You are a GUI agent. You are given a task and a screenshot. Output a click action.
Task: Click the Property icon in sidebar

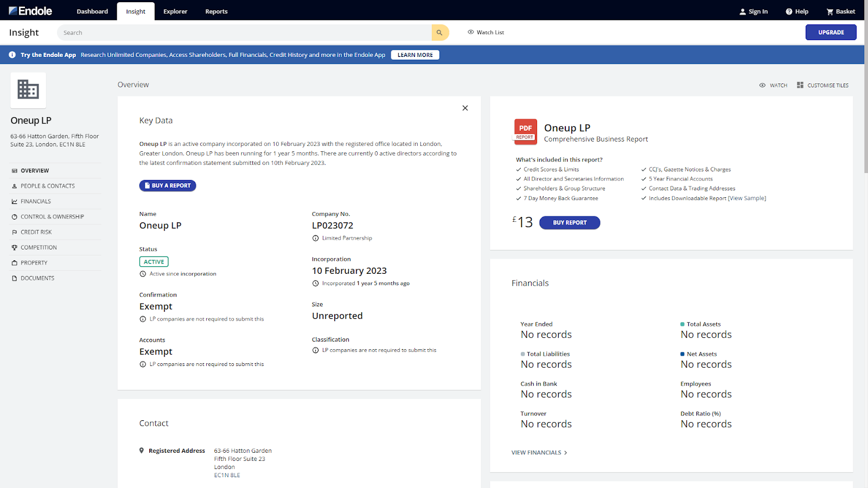coord(15,263)
